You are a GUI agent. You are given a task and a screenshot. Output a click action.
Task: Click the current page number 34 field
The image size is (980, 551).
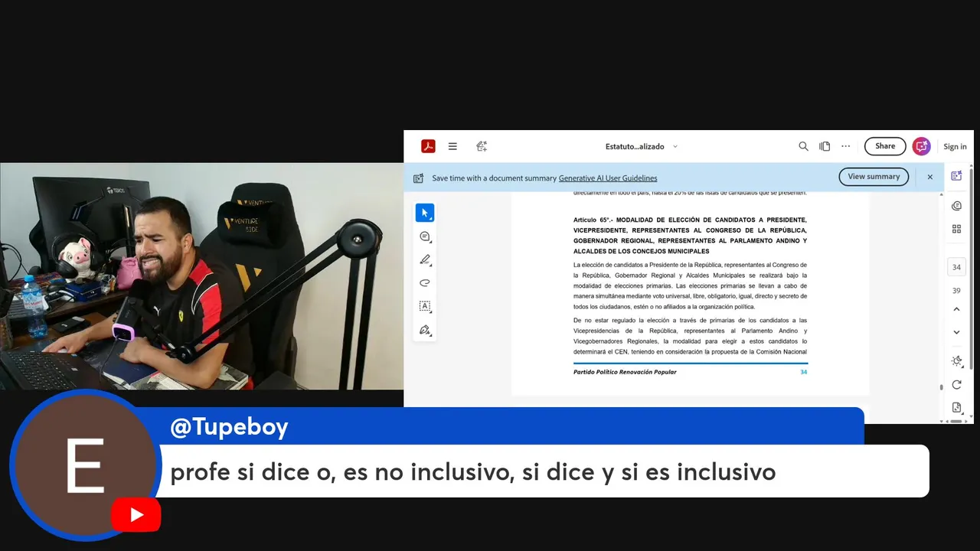[956, 267]
